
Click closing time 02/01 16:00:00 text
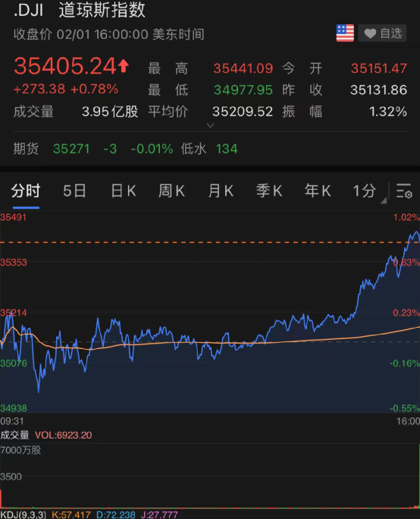(x=109, y=34)
